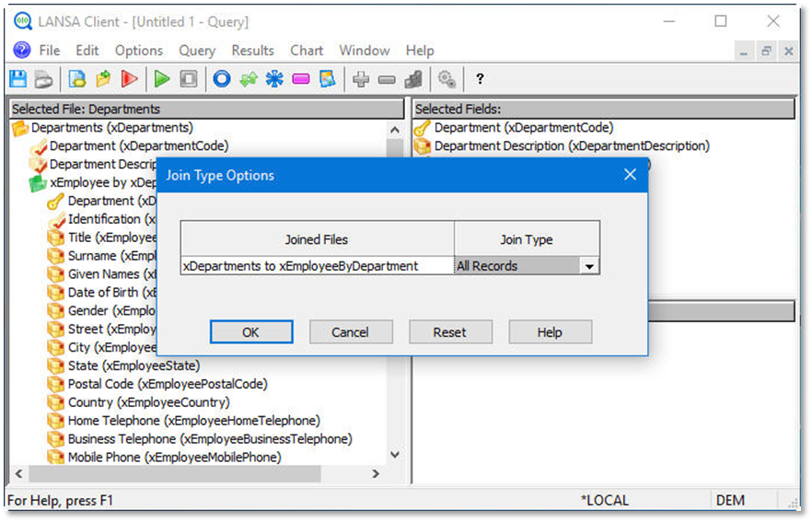
Task: Click the greyed-out printer icon in toolbar
Action: (44, 79)
